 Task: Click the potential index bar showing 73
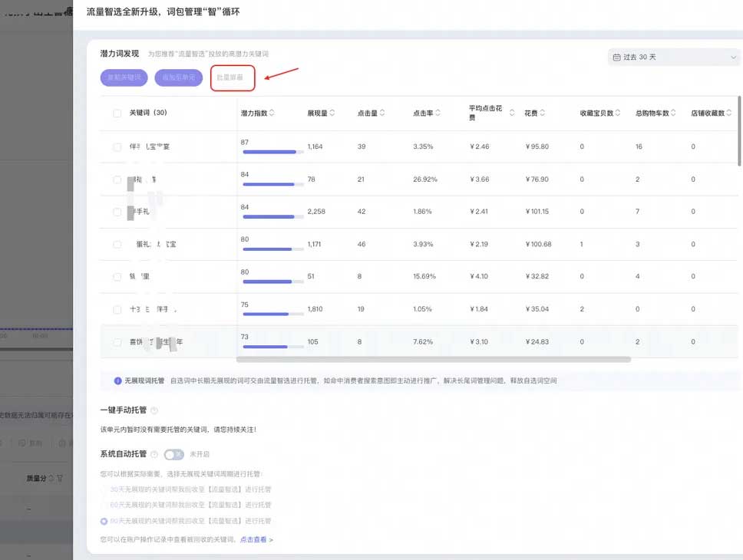[x=273, y=347]
